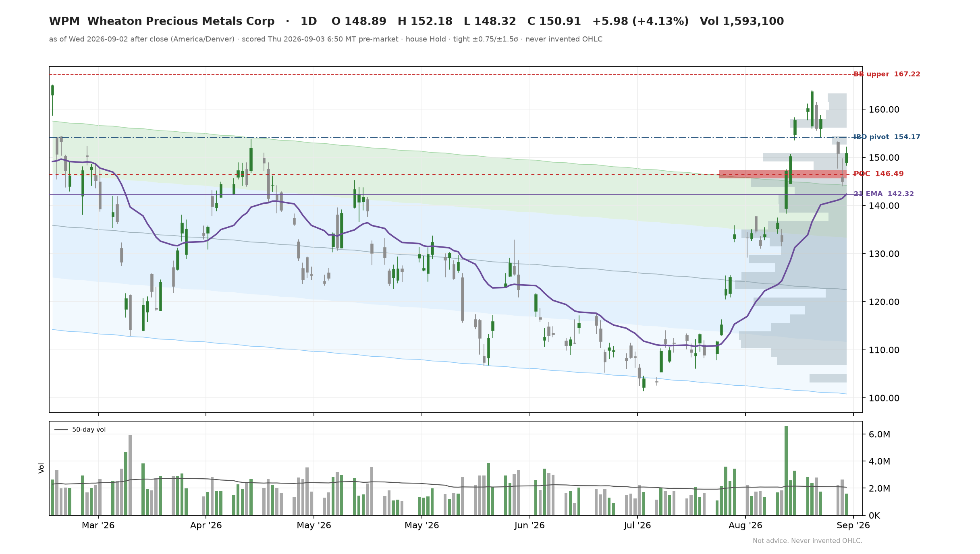Screen dimensions: 980x554
Task: Click the 2.0M volume axis tick
Action: click(x=879, y=488)
